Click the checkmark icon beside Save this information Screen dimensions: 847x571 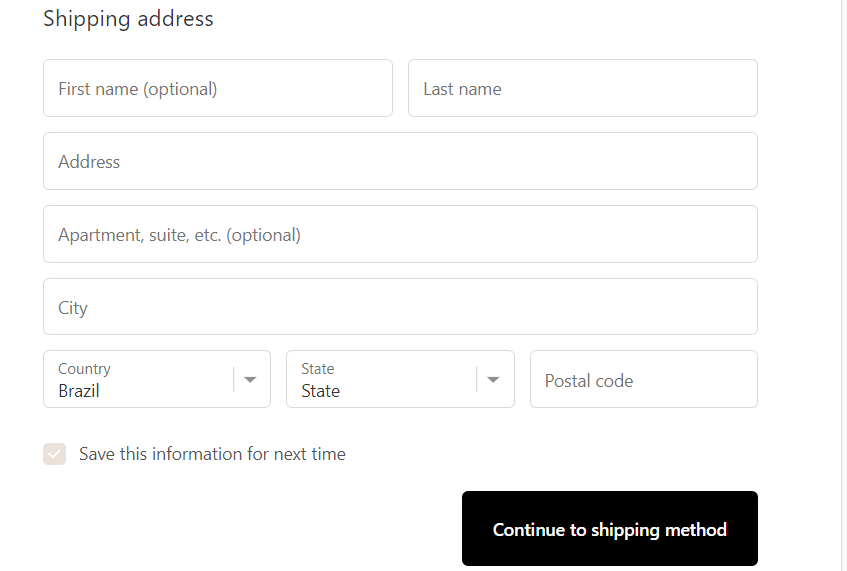point(55,454)
